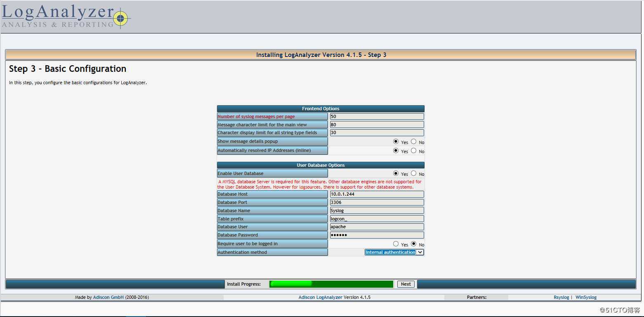Click the Install Progress label

(244, 284)
